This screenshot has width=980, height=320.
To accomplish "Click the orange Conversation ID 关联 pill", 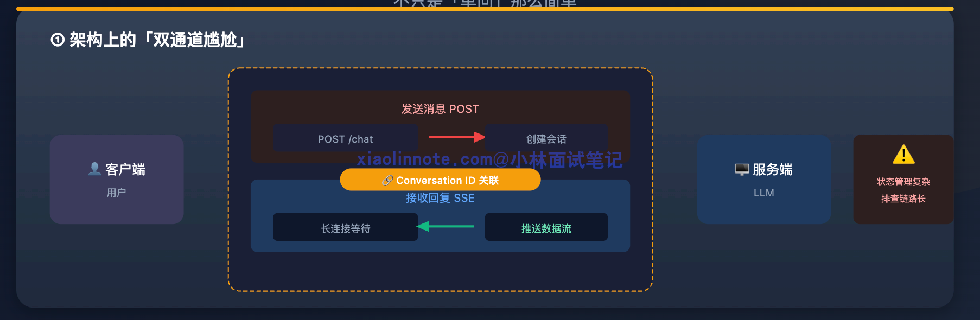I will coord(440,180).
